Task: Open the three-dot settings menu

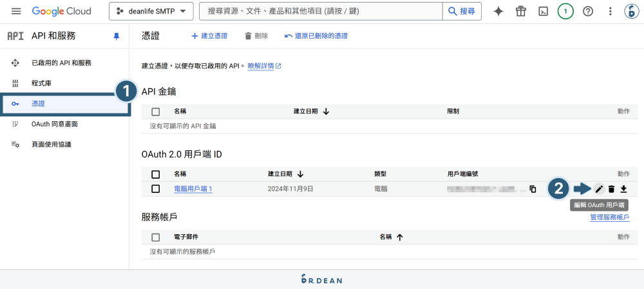Action: [x=611, y=12]
